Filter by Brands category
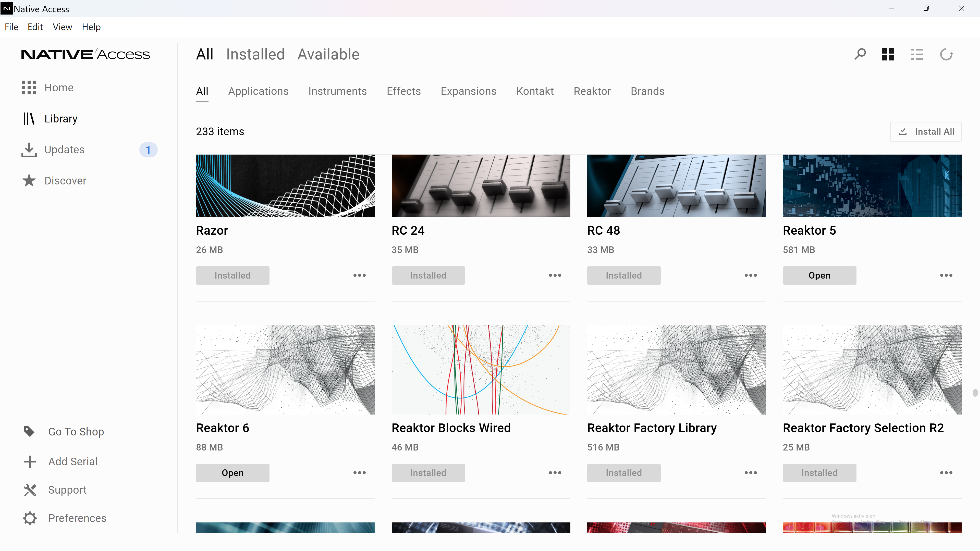Viewport: 980px width, 551px height. pyautogui.click(x=647, y=91)
